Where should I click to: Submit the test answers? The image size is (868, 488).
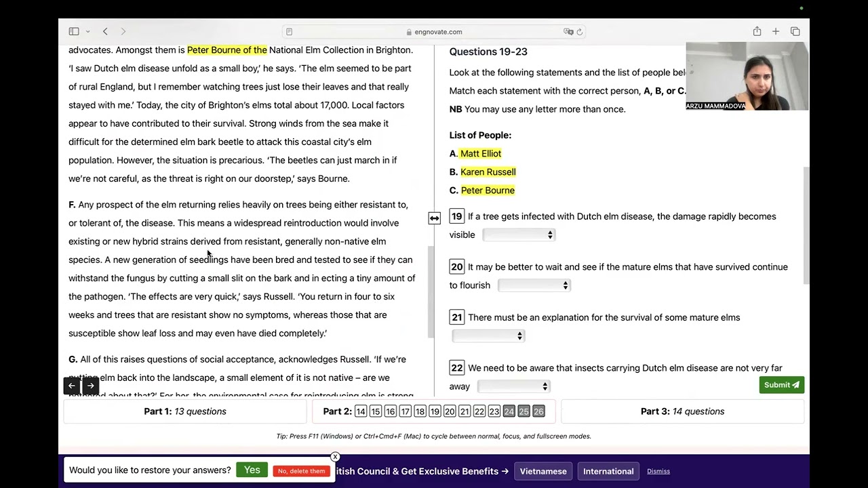coord(781,385)
